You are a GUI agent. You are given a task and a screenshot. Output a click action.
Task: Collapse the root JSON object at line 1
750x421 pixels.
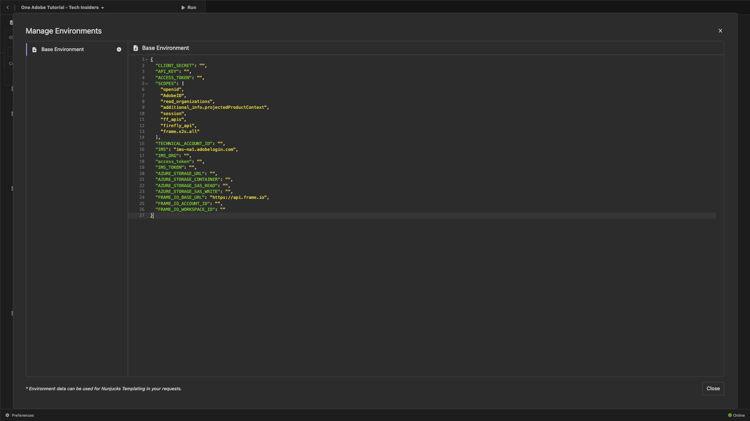point(147,59)
